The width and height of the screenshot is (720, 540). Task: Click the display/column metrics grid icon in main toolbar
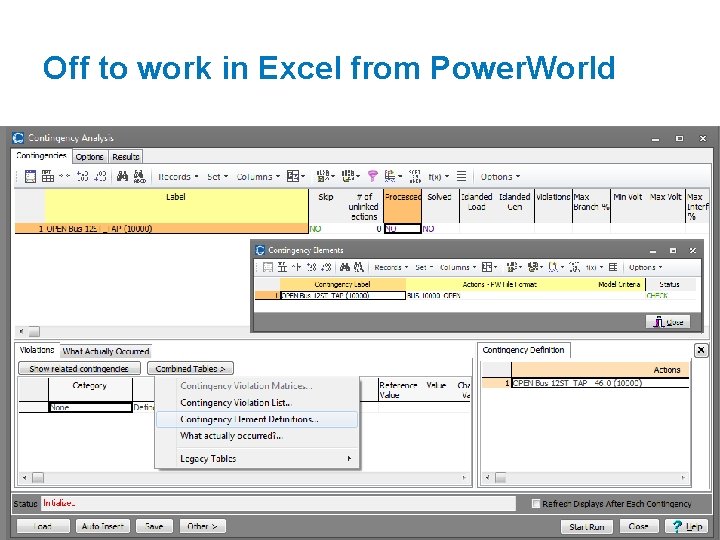(x=48, y=176)
